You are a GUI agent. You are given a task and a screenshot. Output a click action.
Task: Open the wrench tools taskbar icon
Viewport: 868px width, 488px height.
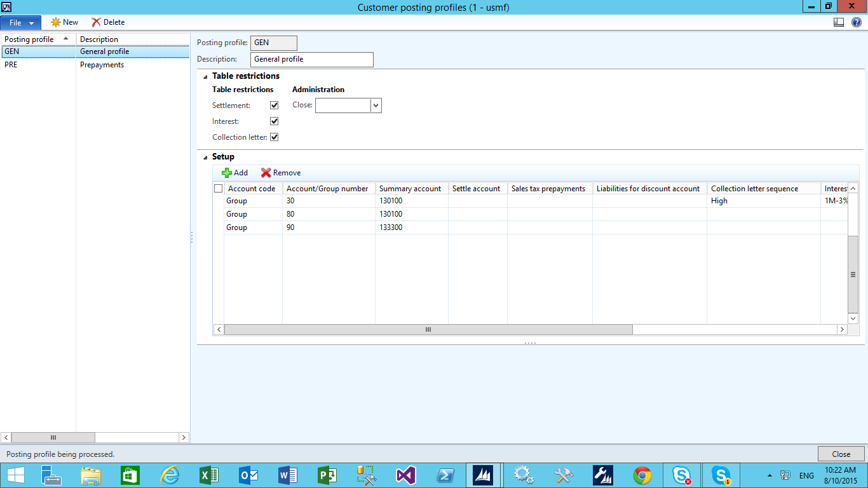[564, 475]
